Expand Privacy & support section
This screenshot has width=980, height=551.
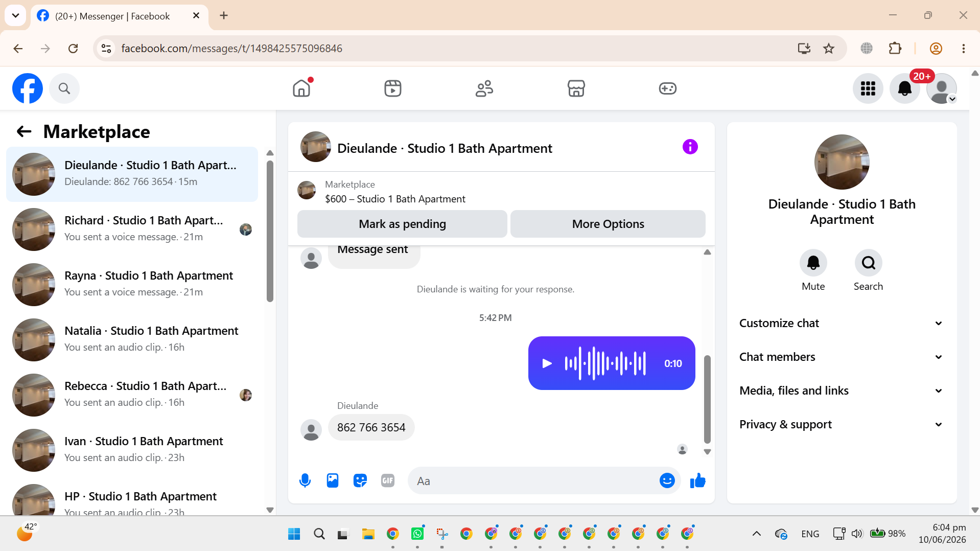pyautogui.click(x=842, y=424)
